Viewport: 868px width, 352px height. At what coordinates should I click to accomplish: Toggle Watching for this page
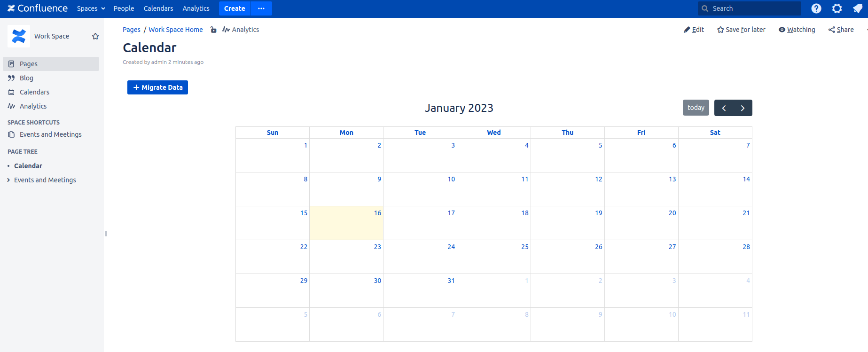pos(797,30)
